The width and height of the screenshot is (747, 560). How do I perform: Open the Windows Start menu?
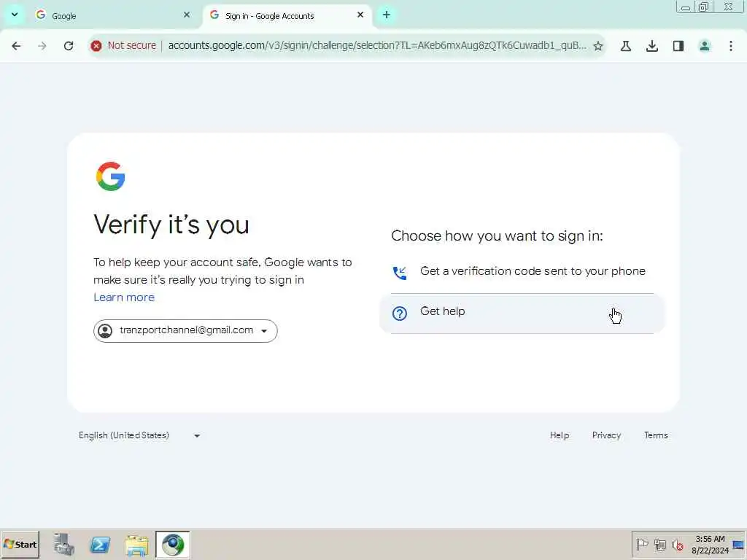click(x=20, y=544)
